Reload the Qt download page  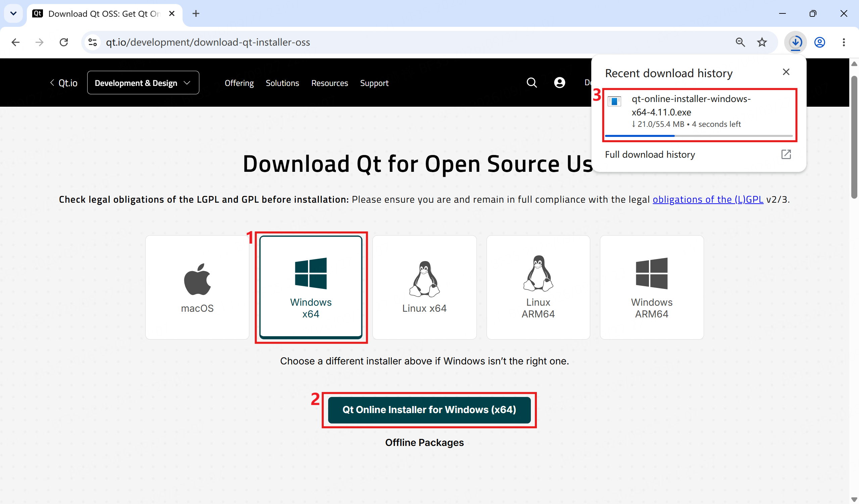(64, 42)
